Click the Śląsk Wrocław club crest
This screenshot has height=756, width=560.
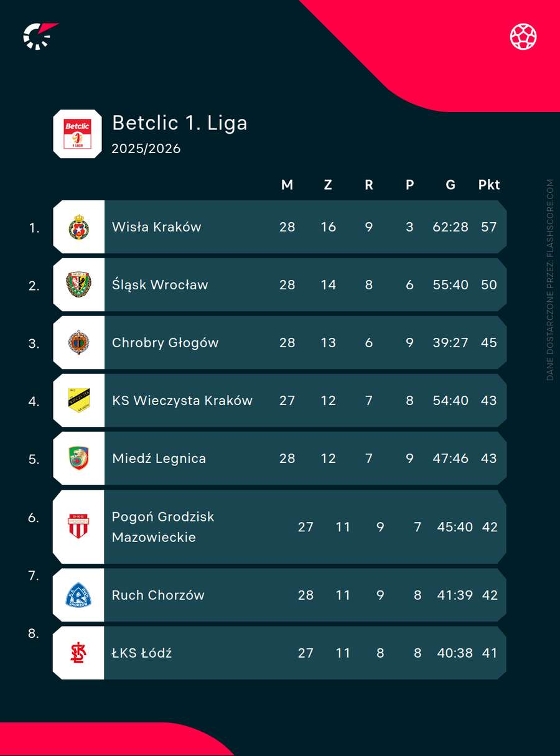(x=78, y=284)
